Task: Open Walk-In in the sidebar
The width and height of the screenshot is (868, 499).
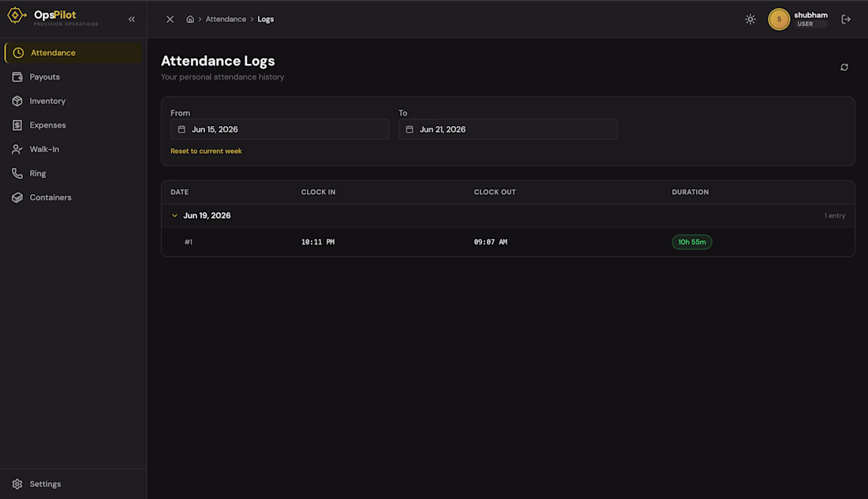Action: [73, 149]
